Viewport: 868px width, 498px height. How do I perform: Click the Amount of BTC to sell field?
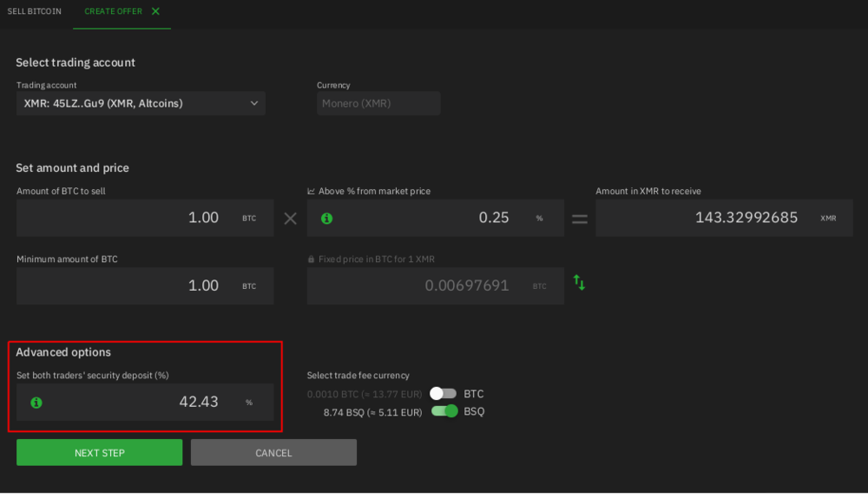coord(130,218)
